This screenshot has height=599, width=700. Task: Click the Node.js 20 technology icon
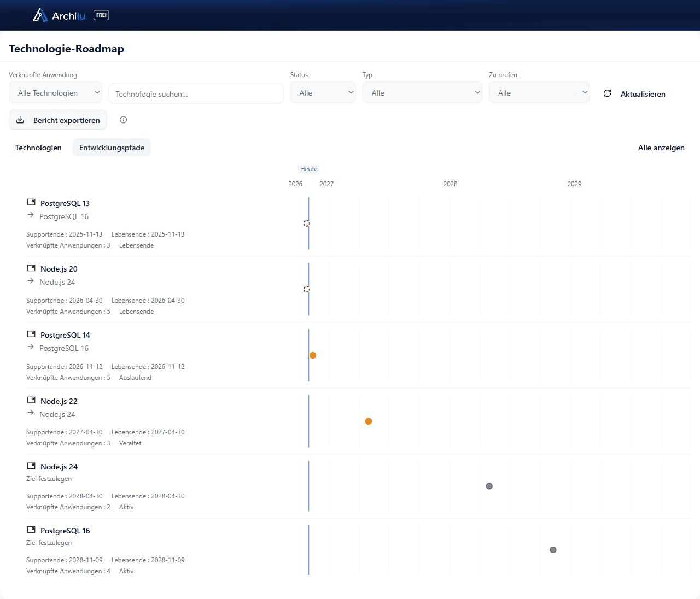pos(31,268)
